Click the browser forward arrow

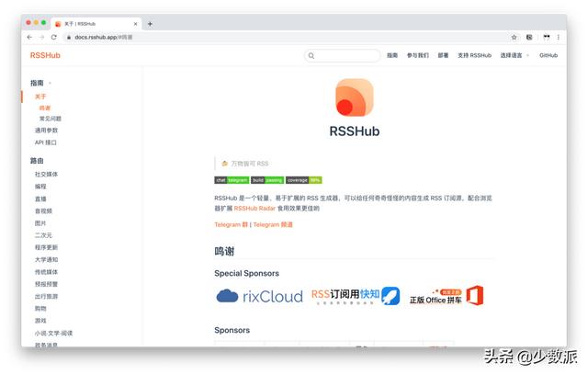point(41,37)
